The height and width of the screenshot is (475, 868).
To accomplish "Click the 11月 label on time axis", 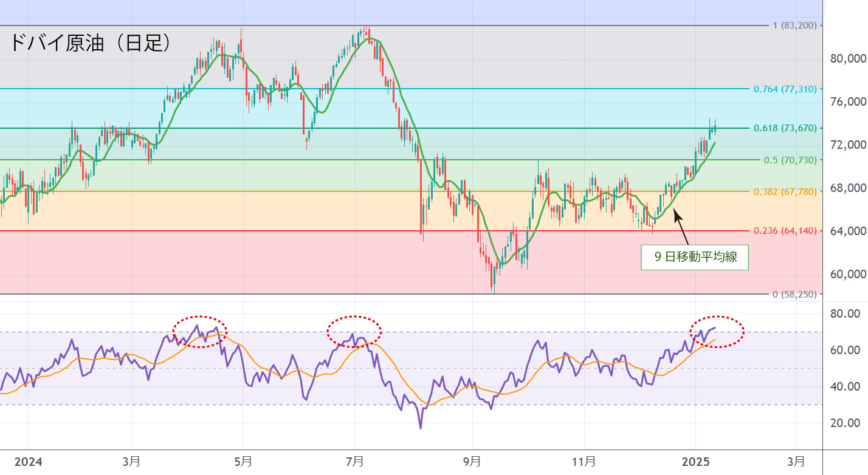I will (x=584, y=461).
